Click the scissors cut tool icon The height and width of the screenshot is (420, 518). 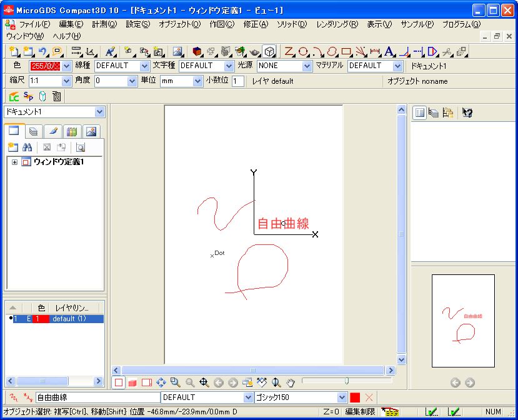click(x=447, y=51)
